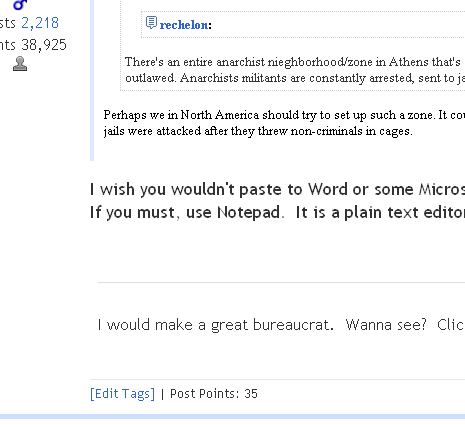465x427 pixels.
Task: Click the "Wanna see?" text in signature
Action: (x=386, y=325)
